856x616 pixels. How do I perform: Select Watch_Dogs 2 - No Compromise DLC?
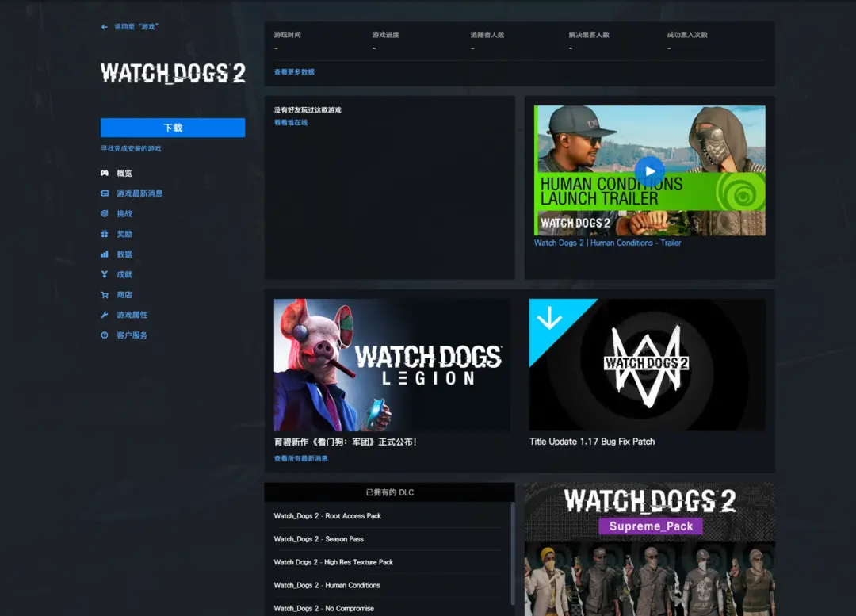pyautogui.click(x=324, y=608)
